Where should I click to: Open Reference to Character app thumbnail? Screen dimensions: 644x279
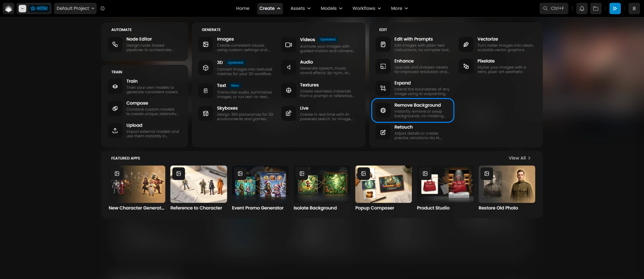click(x=199, y=184)
